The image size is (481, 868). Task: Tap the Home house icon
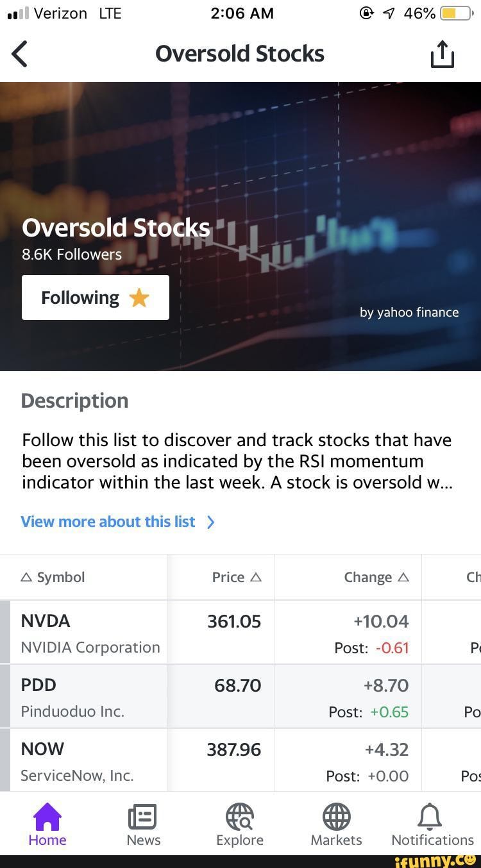tap(47, 818)
